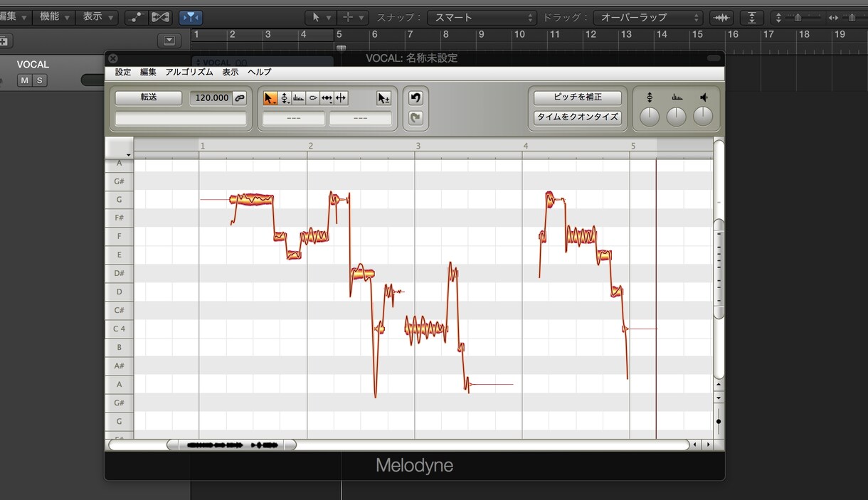Viewport: 868px width, 500px height.
Task: Click the Melodyne vertical scrollbar thumb
Action: tap(719, 268)
